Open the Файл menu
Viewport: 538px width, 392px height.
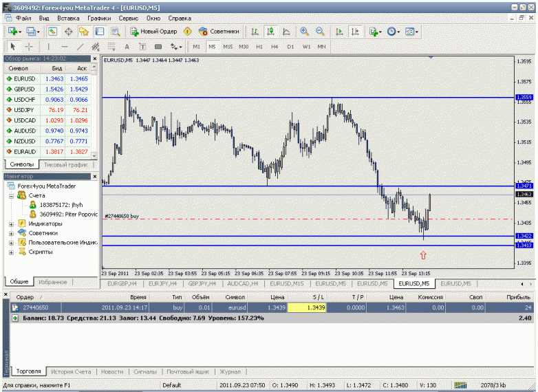23,18
